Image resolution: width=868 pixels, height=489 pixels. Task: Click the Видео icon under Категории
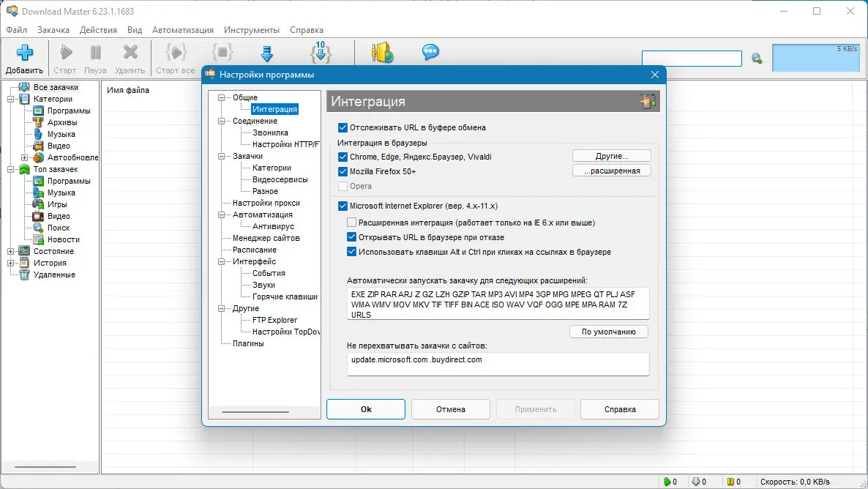tap(38, 146)
